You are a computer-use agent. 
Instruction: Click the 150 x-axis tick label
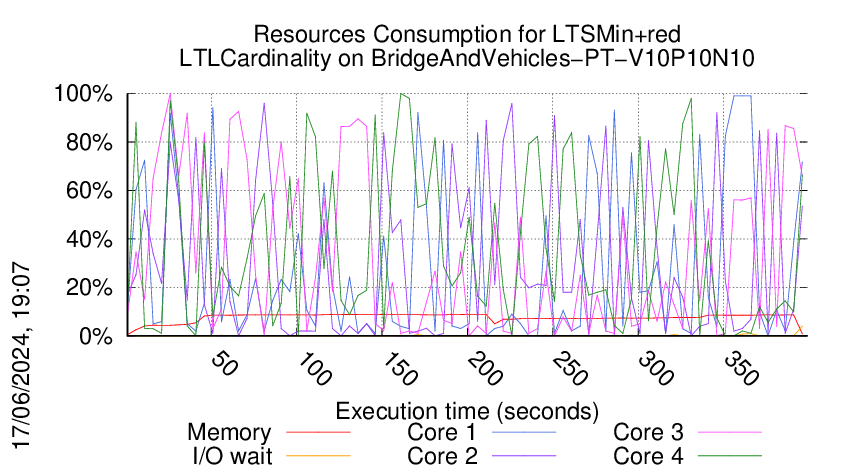click(x=400, y=369)
